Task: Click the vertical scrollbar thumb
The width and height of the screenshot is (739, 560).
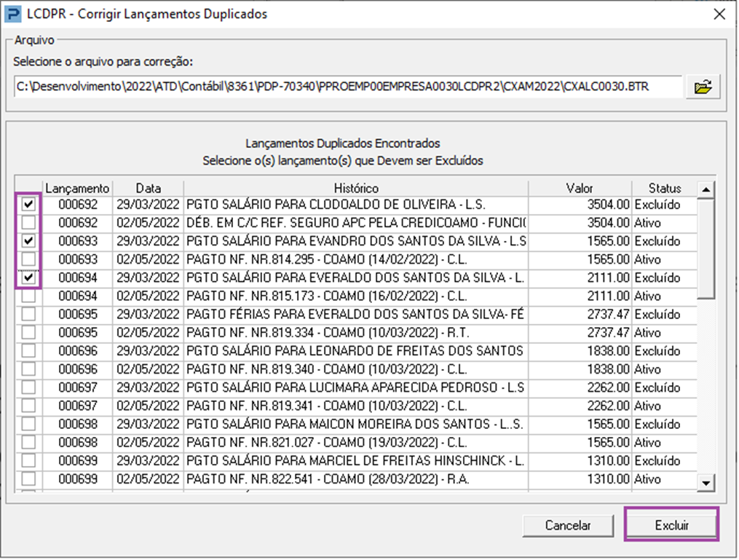Action: [x=706, y=249]
